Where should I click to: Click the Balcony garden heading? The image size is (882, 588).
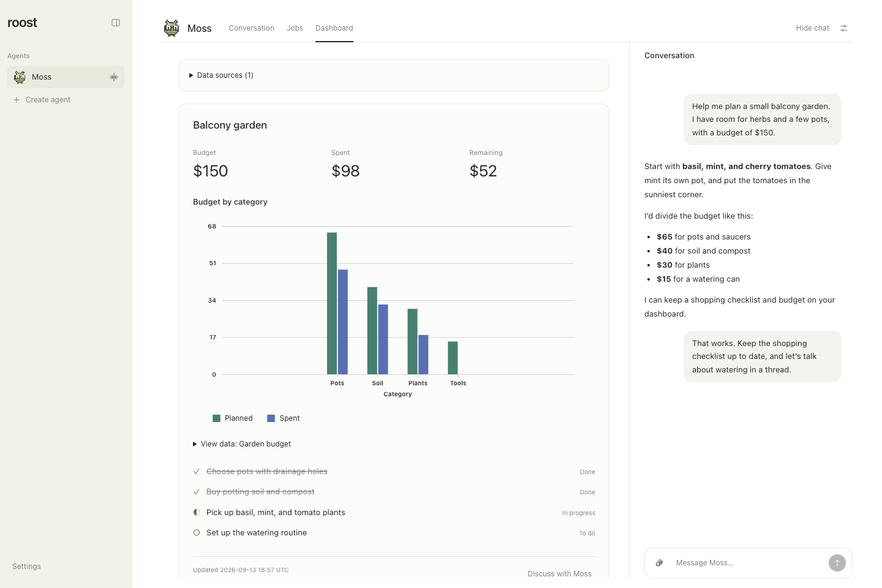click(x=230, y=125)
